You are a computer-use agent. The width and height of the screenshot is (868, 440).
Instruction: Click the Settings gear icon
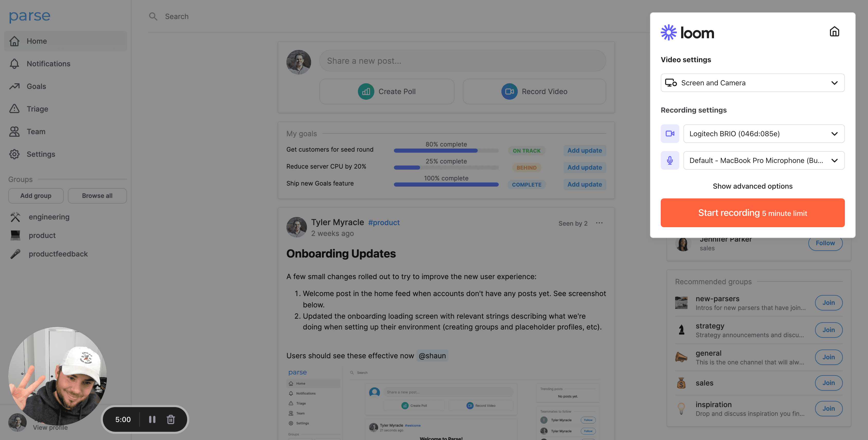point(14,154)
